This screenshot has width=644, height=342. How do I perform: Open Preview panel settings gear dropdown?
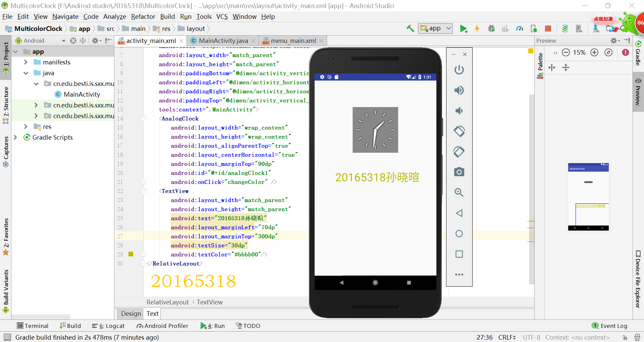(x=615, y=41)
